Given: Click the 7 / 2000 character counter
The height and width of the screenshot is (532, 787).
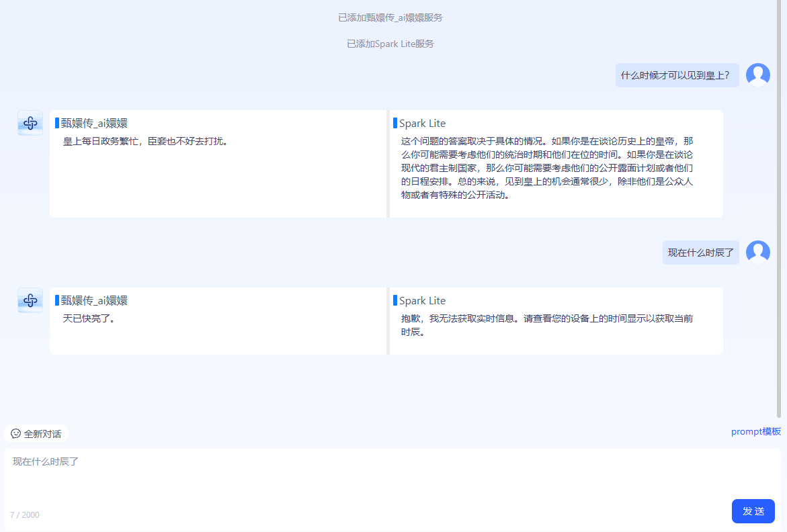Looking at the screenshot, I should (x=25, y=515).
